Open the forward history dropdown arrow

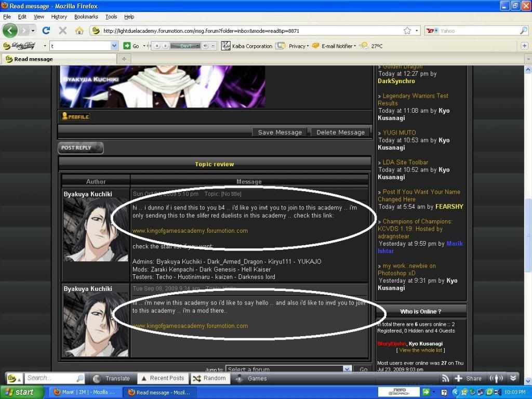click(x=33, y=31)
